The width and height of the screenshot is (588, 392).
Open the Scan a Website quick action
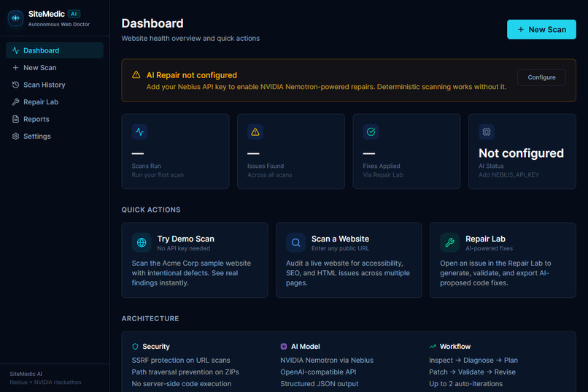point(349,261)
